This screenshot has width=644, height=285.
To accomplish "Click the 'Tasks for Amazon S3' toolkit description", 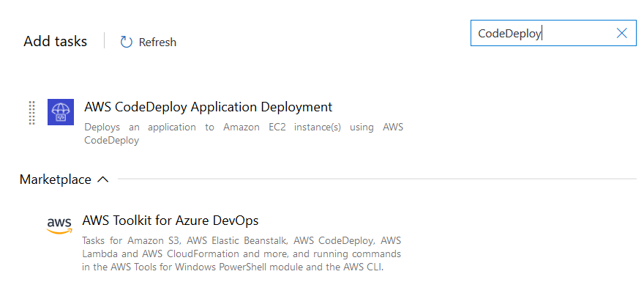I will point(241,253).
